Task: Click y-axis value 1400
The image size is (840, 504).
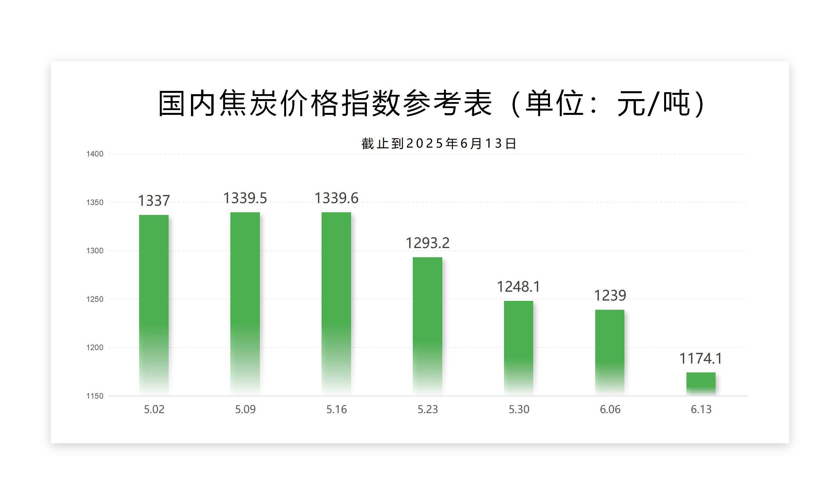Action: click(x=95, y=154)
